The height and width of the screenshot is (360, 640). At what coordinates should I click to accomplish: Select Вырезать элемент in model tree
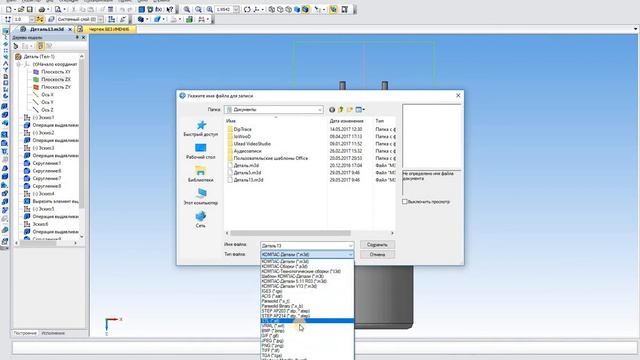click(x=51, y=201)
